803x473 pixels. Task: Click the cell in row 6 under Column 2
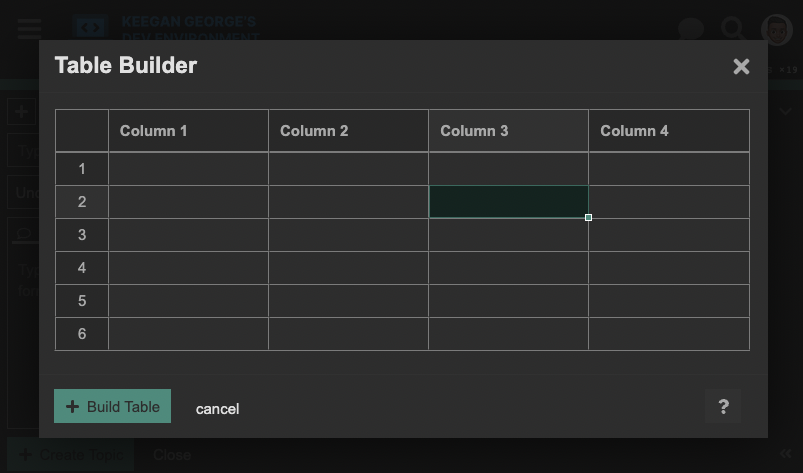348,334
